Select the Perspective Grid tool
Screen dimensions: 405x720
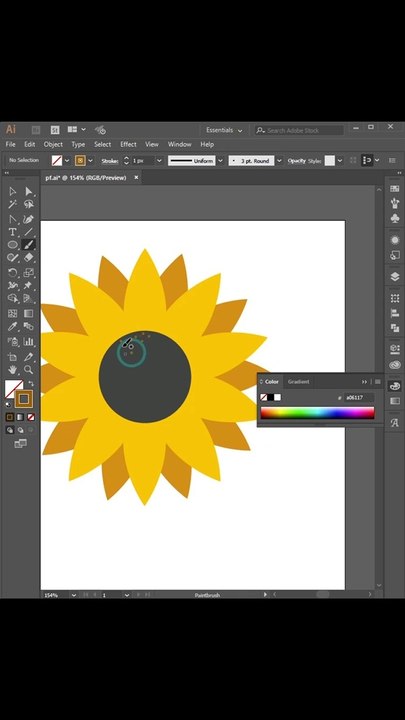(28, 298)
